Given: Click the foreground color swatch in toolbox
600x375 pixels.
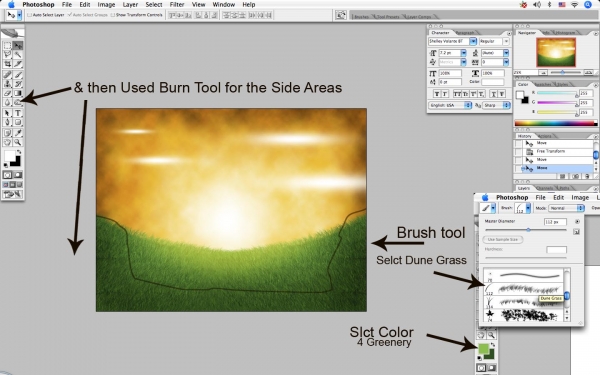Looking at the screenshot, I should [x=10, y=156].
